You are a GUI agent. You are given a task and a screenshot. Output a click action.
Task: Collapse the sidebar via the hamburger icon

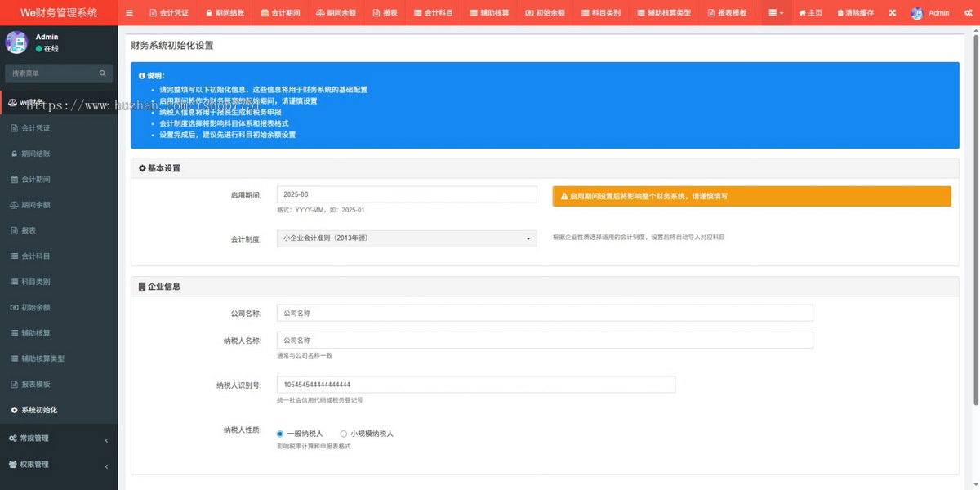click(x=129, y=12)
